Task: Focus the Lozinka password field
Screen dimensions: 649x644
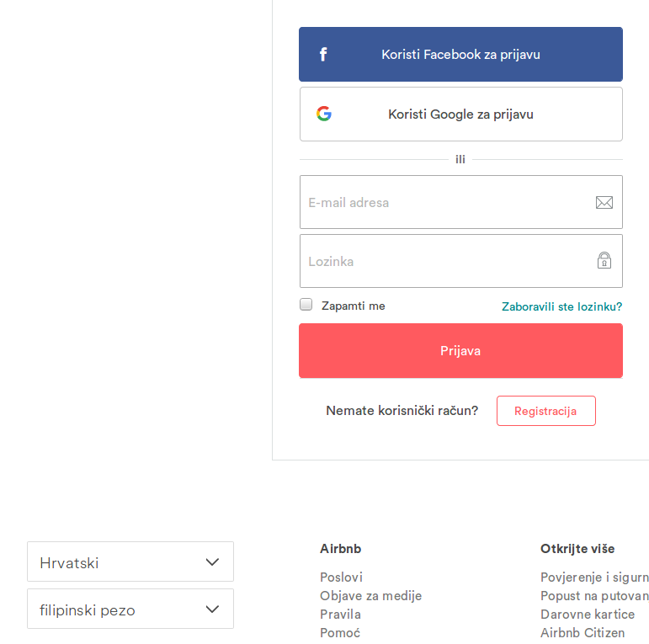Action: pyautogui.click(x=446, y=261)
